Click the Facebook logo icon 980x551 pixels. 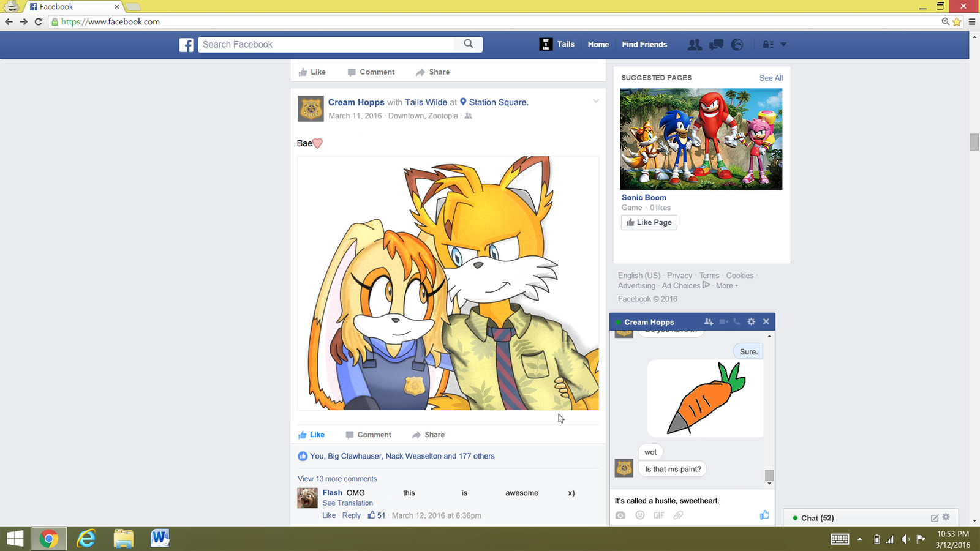(x=186, y=45)
